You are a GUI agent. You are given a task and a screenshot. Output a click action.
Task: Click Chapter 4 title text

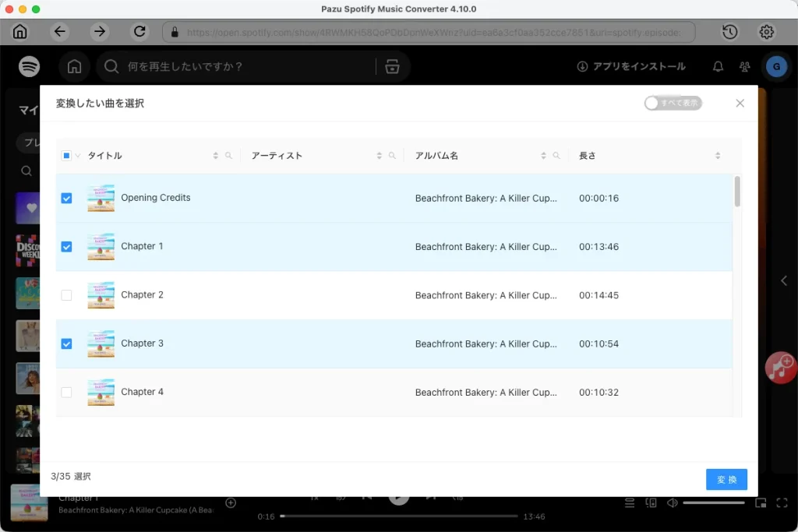tap(142, 392)
